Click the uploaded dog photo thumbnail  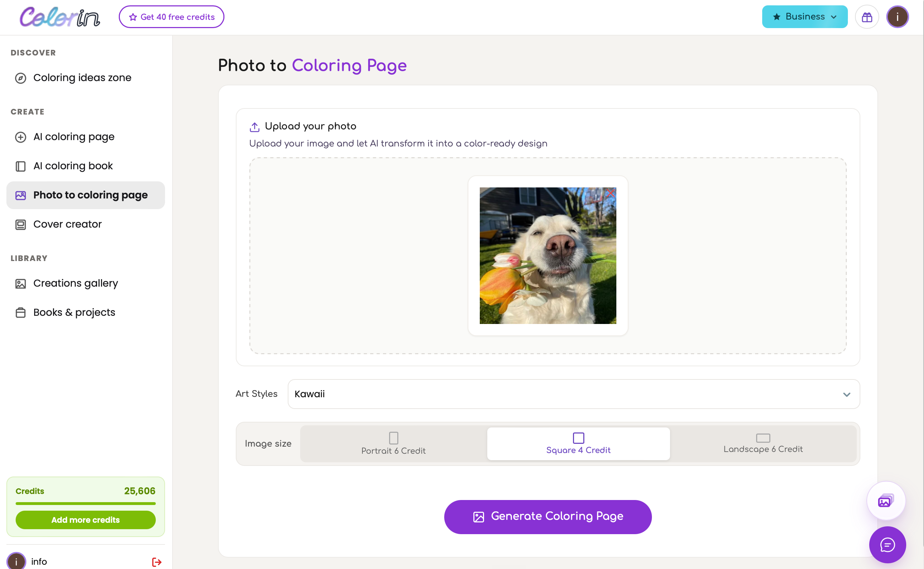coord(548,256)
